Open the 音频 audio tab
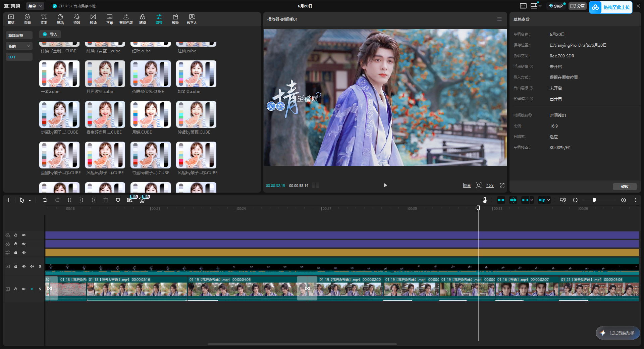 pyautogui.click(x=28, y=19)
